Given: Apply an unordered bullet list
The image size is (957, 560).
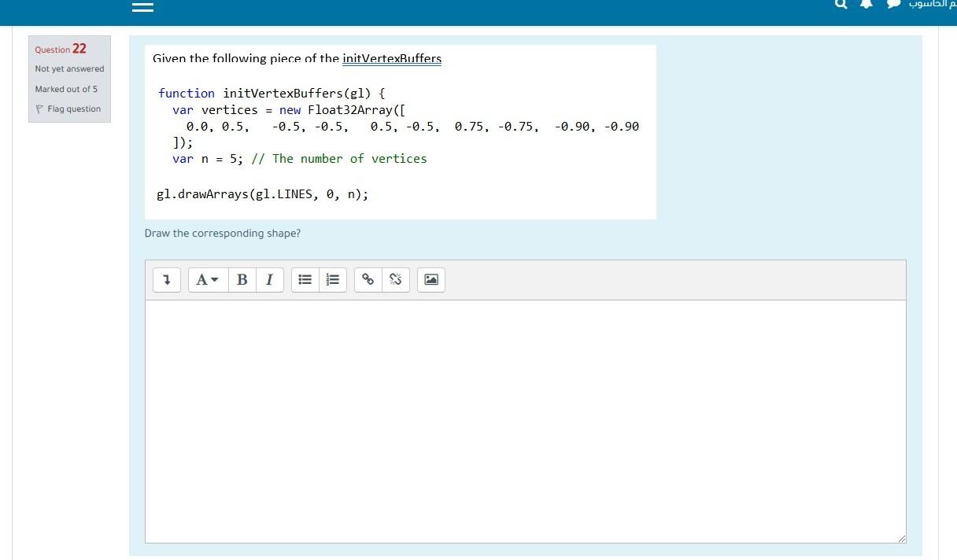Looking at the screenshot, I should point(305,279).
